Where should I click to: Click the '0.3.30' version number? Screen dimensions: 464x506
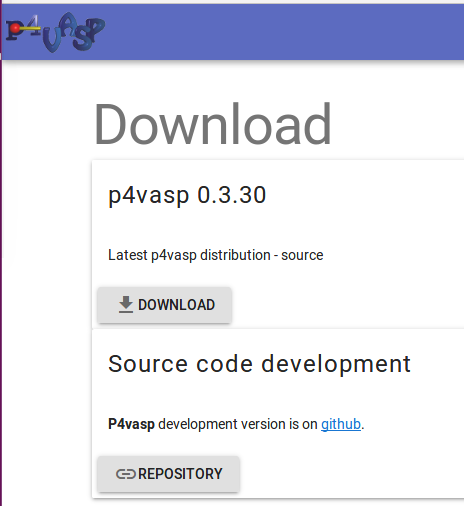click(x=232, y=195)
